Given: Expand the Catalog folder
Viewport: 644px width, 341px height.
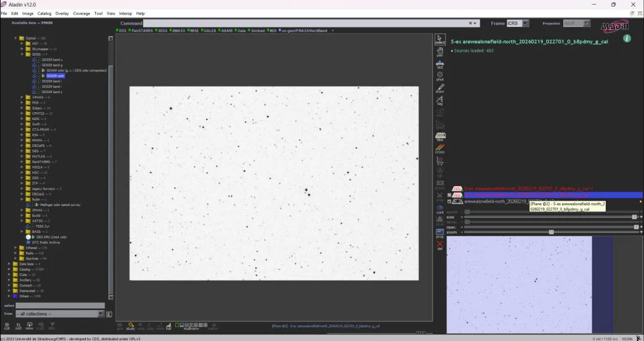Looking at the screenshot, I should click(x=9, y=269).
